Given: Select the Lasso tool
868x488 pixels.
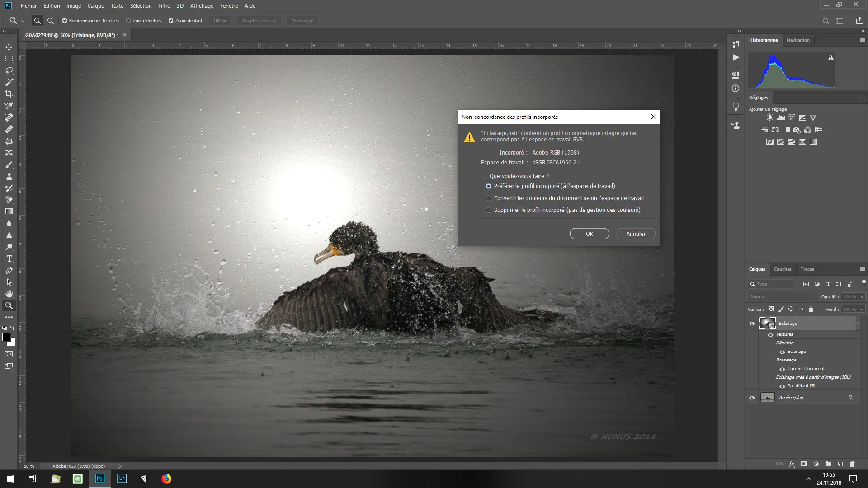Looking at the screenshot, I should 9,70.
